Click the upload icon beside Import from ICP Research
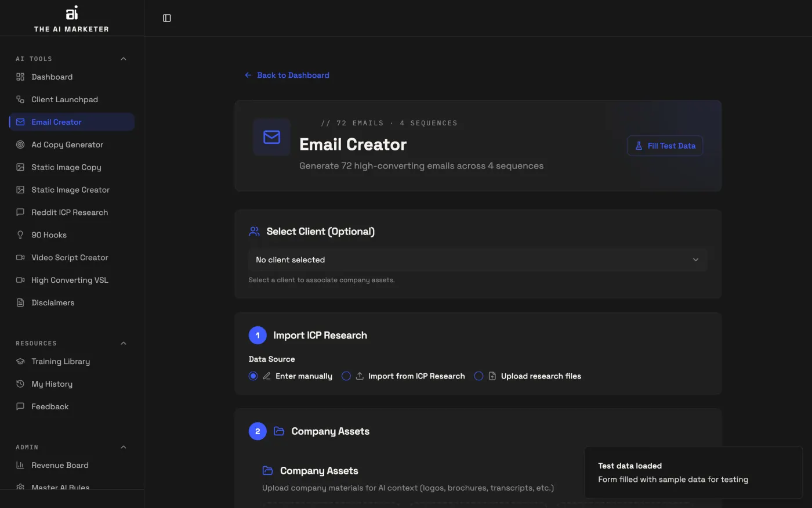This screenshot has height=508, width=812. click(360, 376)
